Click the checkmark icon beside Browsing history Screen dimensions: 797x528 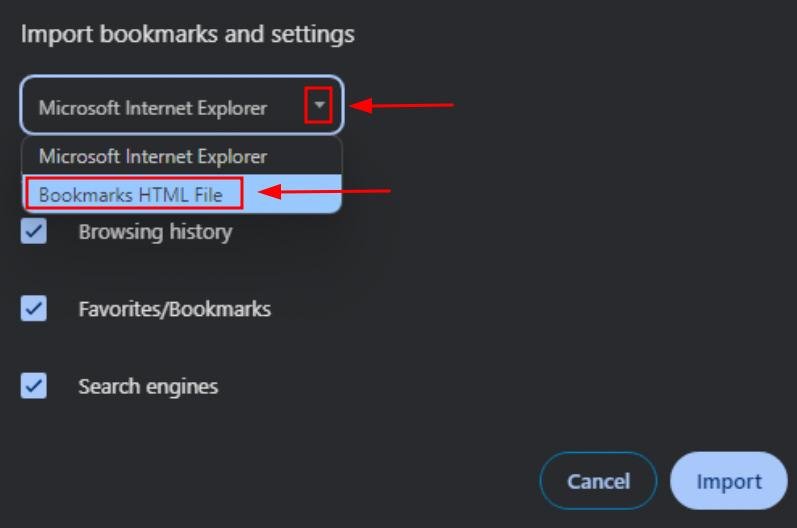coord(34,231)
